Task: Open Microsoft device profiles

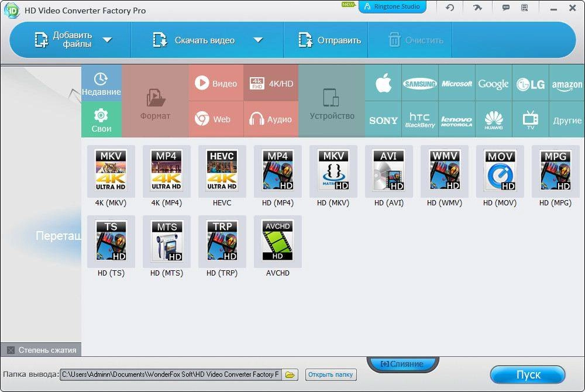Action: tap(457, 83)
